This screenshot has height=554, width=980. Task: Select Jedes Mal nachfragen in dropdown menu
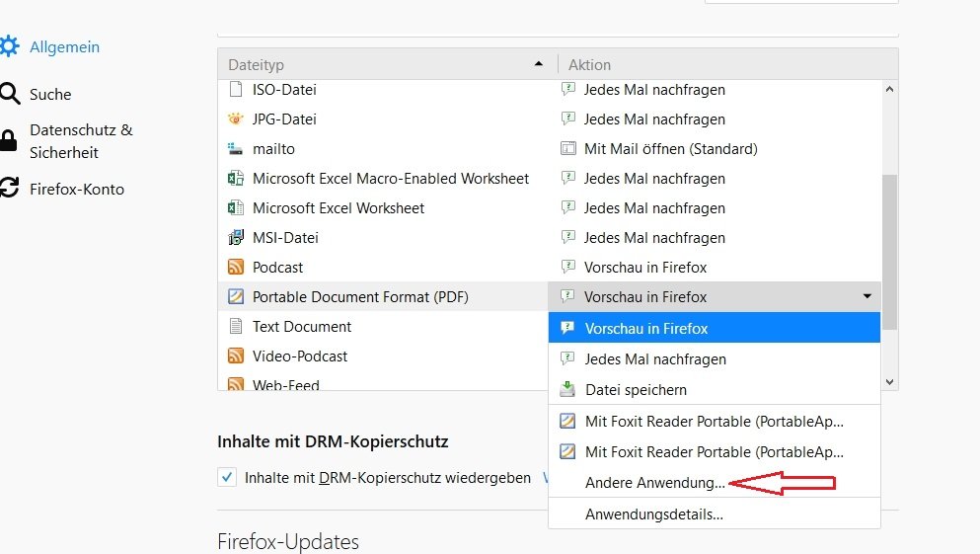(x=655, y=359)
